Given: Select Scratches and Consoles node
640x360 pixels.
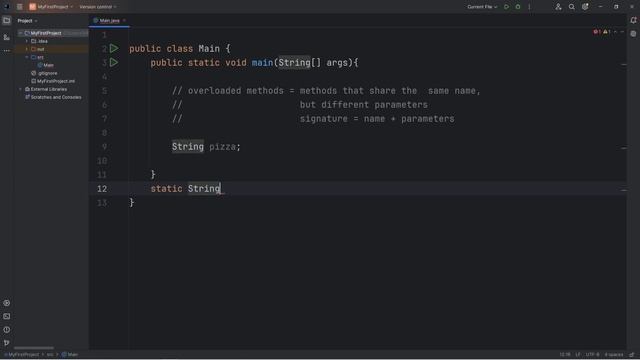Looking at the screenshot, I should (x=53, y=97).
